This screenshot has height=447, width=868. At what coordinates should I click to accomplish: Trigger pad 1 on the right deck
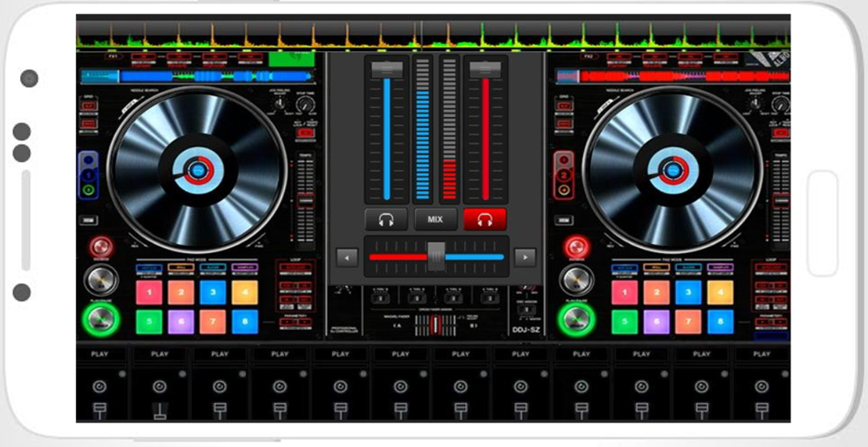[x=625, y=293]
